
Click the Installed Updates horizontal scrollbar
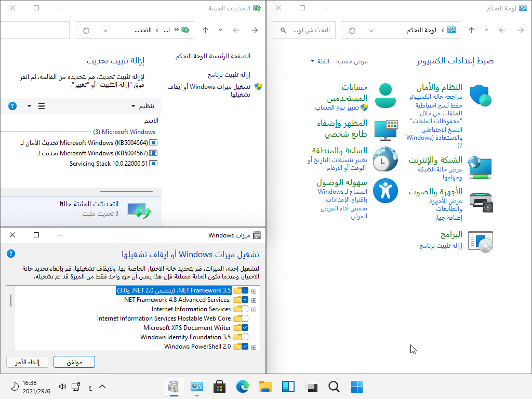click(127, 192)
